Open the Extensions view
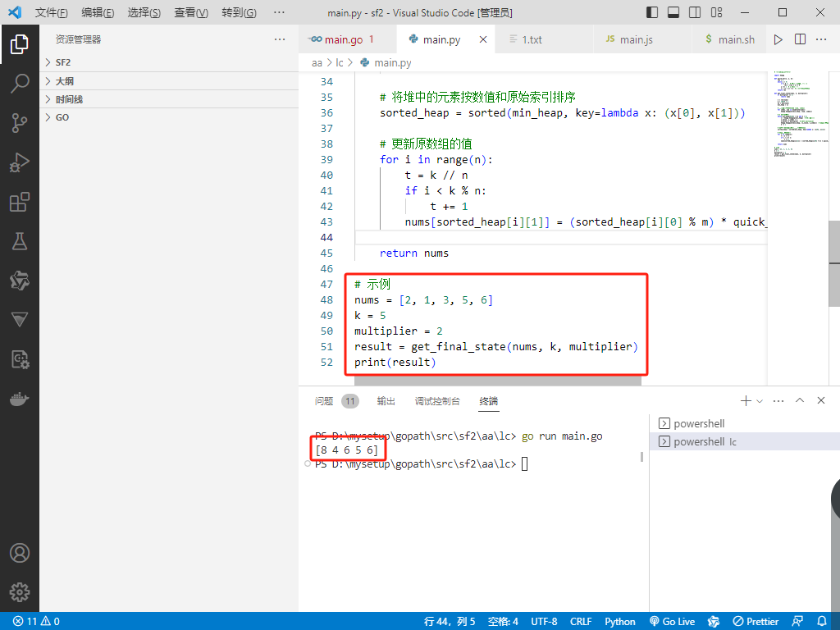 pyautogui.click(x=20, y=202)
